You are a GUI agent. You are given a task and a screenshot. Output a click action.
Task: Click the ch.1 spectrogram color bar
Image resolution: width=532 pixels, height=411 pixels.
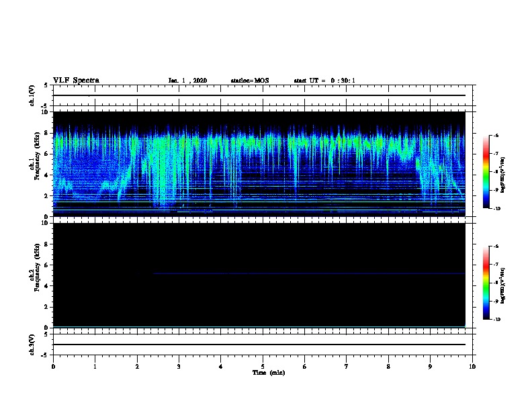(x=486, y=172)
